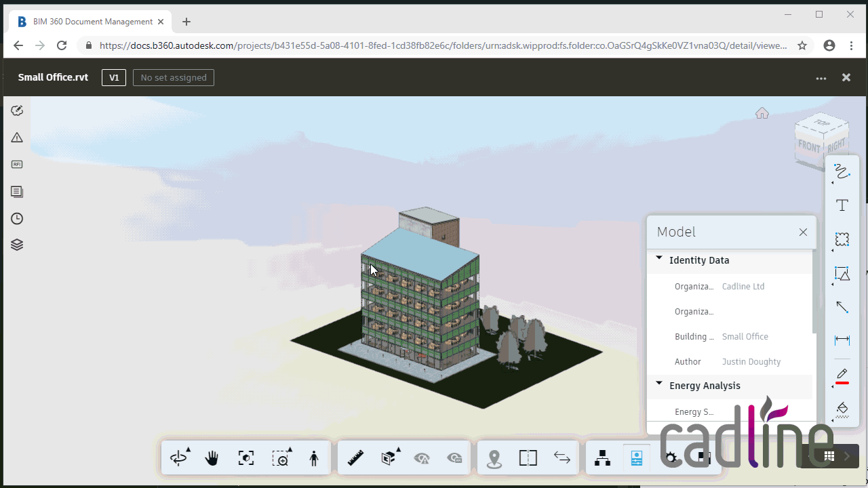This screenshot has height=488, width=868.
Task: Open the browser profile icon
Action: (829, 45)
